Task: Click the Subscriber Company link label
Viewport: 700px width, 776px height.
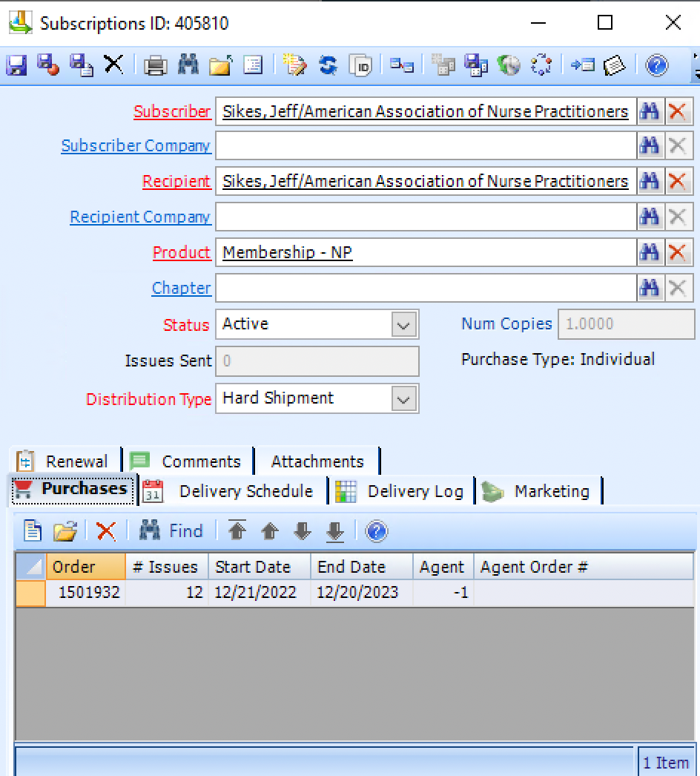Action: click(136, 146)
